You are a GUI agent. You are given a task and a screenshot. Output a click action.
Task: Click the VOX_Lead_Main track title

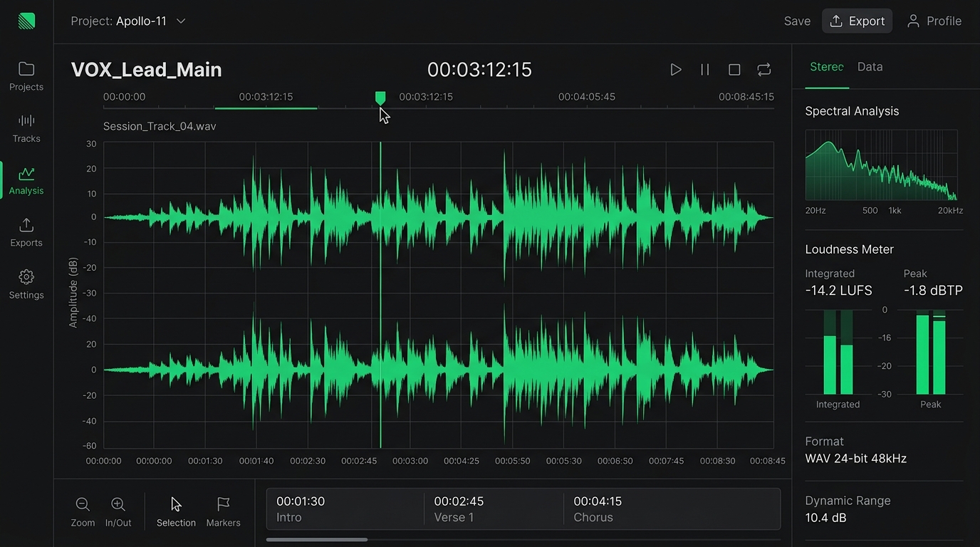pos(147,70)
